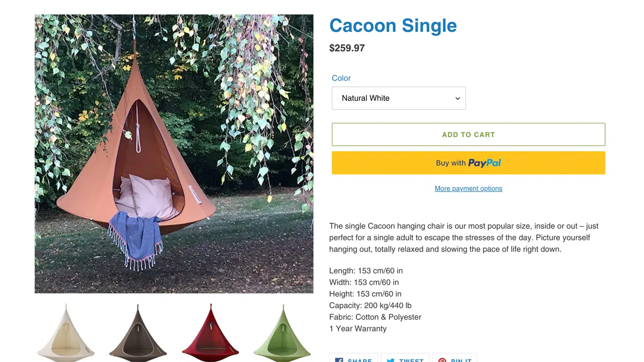Image resolution: width=644 pixels, height=362 pixels.
Task: Click the $259.97 price text
Action: pos(347,48)
